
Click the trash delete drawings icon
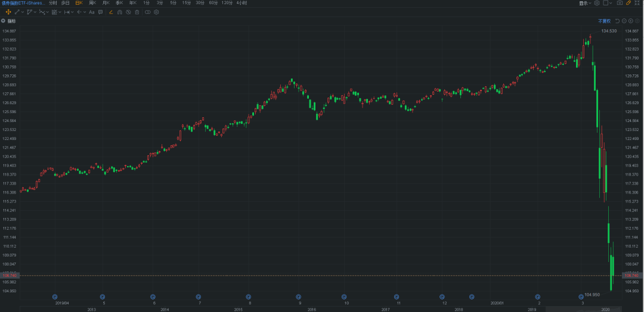(137, 12)
